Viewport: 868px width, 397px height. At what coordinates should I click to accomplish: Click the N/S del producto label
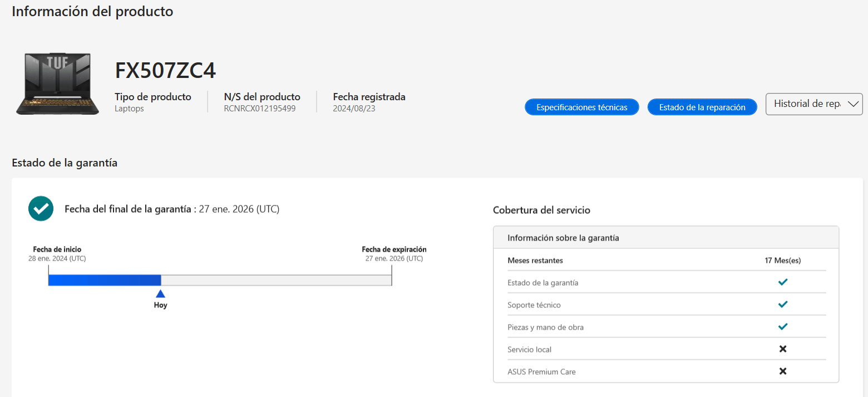(262, 97)
